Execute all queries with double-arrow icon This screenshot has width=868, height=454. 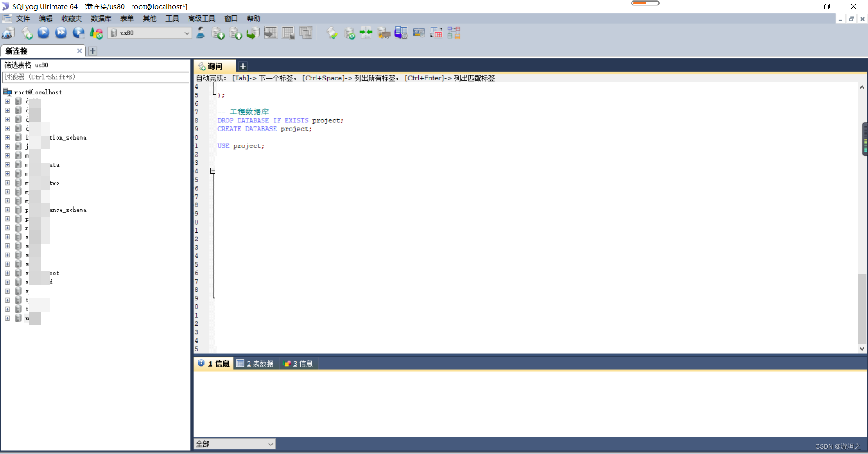click(x=61, y=33)
